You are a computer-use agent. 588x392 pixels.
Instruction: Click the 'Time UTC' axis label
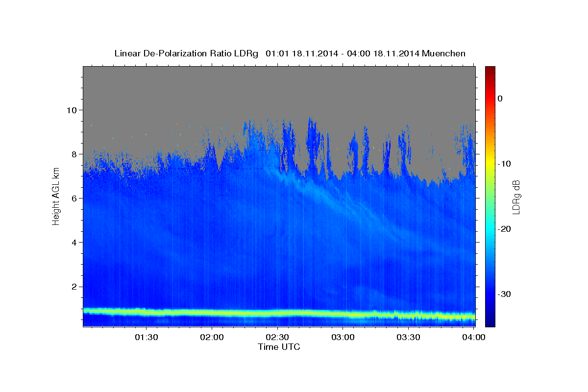279,347
